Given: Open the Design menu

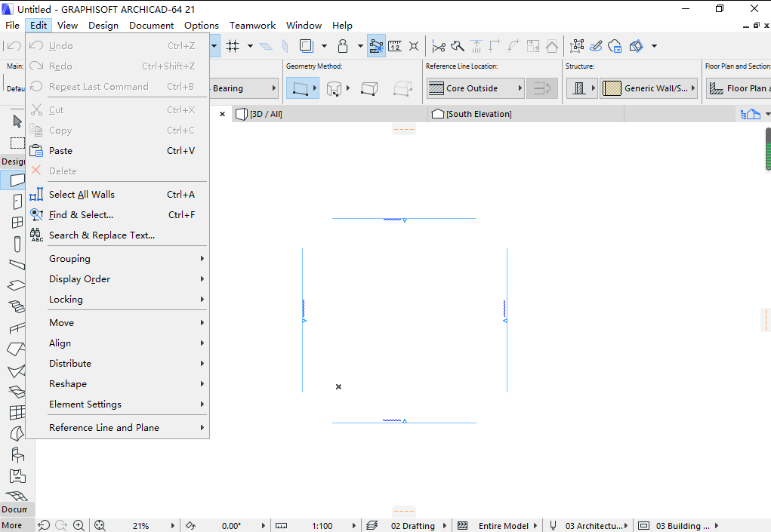Looking at the screenshot, I should point(103,26).
